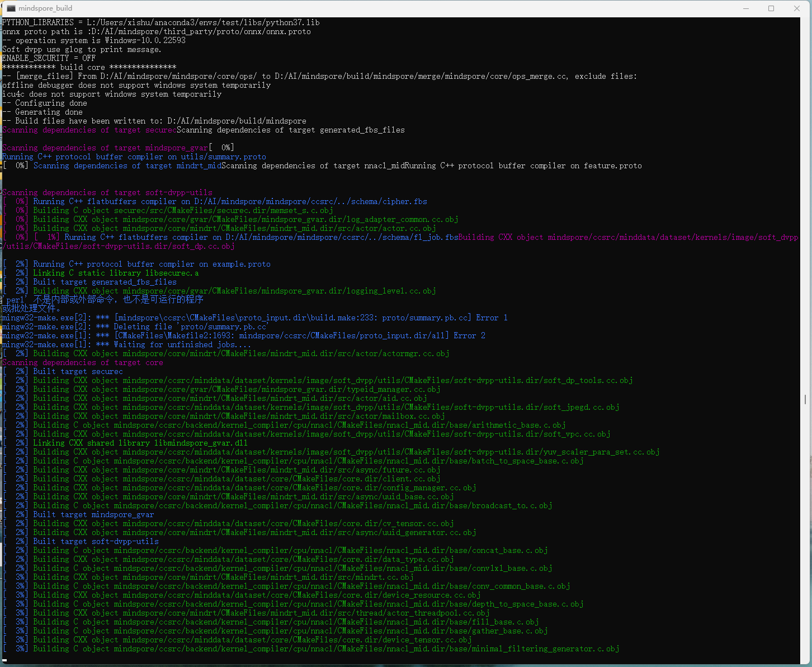Viewport: 812px width, 667px height.
Task: Click the 'perl' command-not-found error line
Action: coord(103,300)
